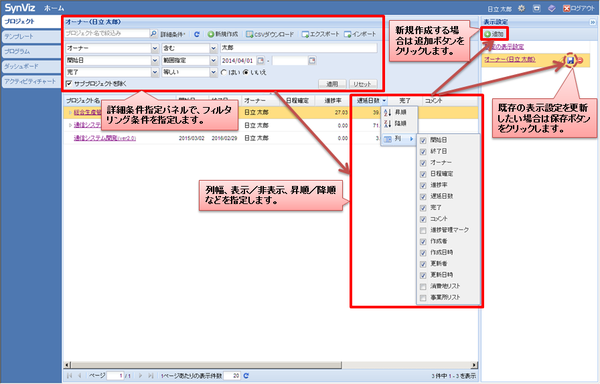Go to the first page using pager icon
The width and height of the screenshot is (600, 384).
pos(69,376)
